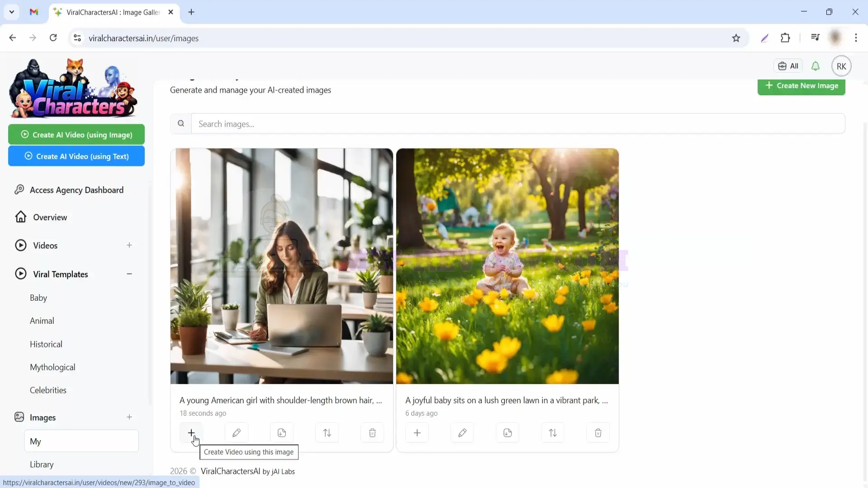Screen dimensions: 868x488
Task: Open Chrome tab search dropdown
Action: point(12,12)
